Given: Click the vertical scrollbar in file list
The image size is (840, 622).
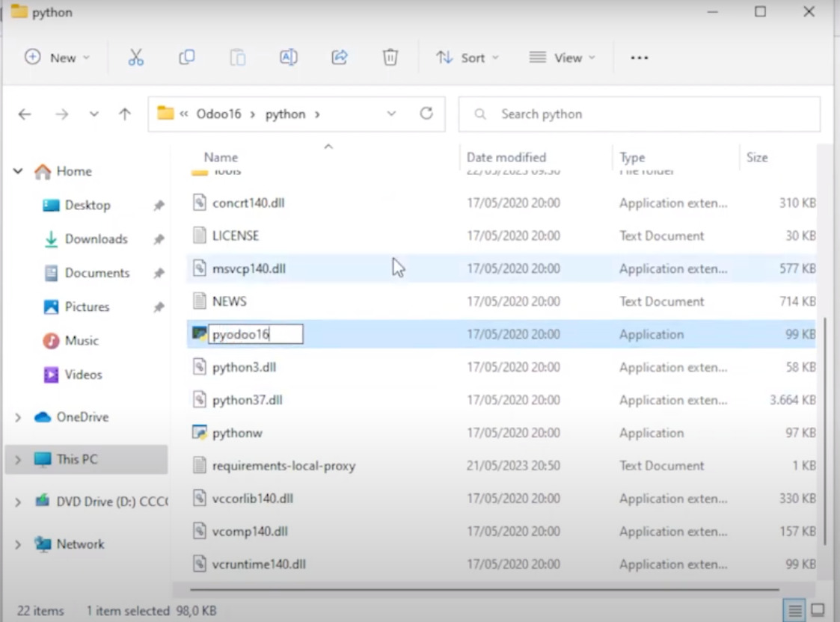Looking at the screenshot, I should coord(825,430).
